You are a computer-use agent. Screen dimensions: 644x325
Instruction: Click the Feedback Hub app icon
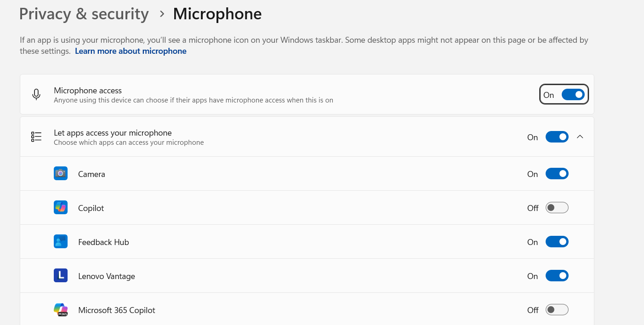click(x=61, y=242)
